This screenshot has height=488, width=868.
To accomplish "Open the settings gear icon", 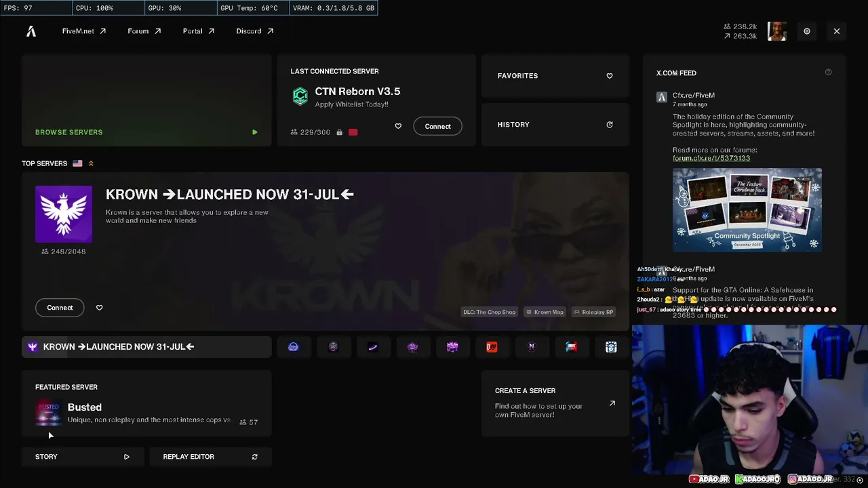I will pyautogui.click(x=807, y=31).
